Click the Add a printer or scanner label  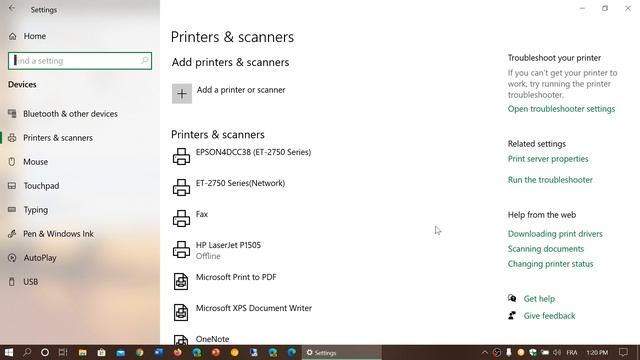pos(241,90)
